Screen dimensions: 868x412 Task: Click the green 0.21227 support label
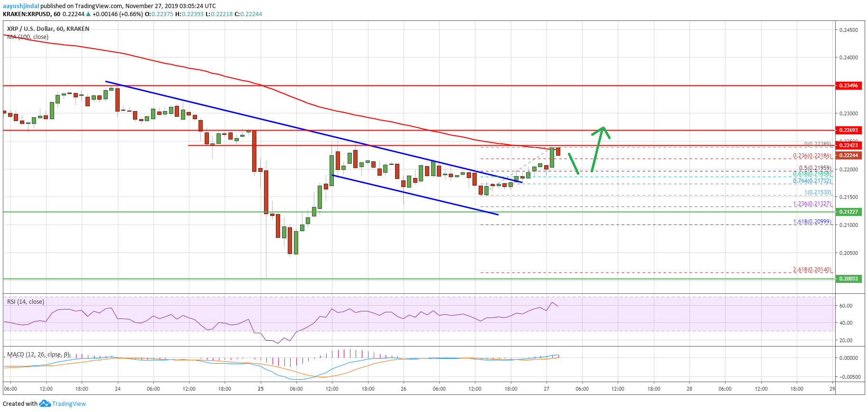pyautogui.click(x=849, y=212)
